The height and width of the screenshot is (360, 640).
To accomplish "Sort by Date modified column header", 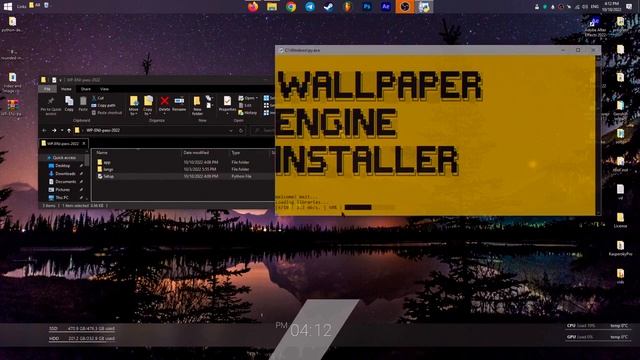I will 196,153.
